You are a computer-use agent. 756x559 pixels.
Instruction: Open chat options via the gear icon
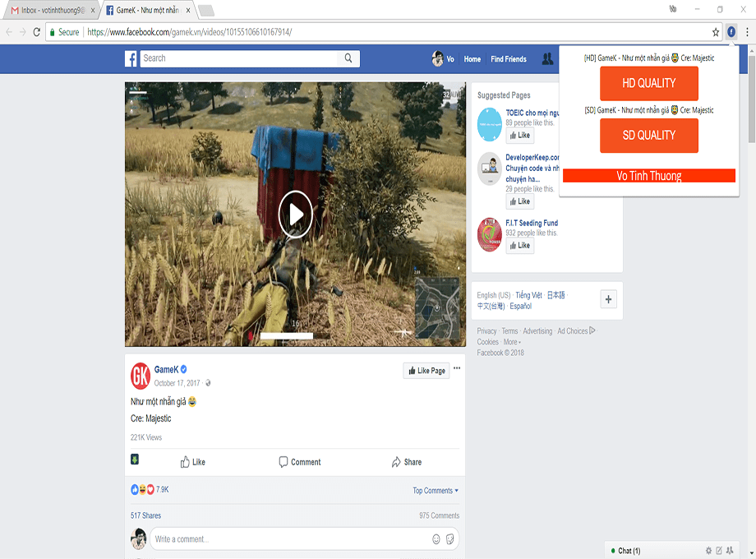pyautogui.click(x=708, y=551)
